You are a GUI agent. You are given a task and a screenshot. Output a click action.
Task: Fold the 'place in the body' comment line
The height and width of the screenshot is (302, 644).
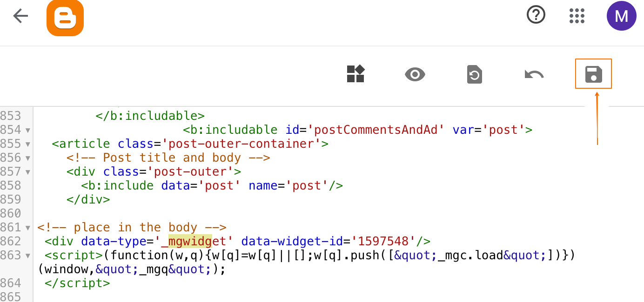(28, 228)
